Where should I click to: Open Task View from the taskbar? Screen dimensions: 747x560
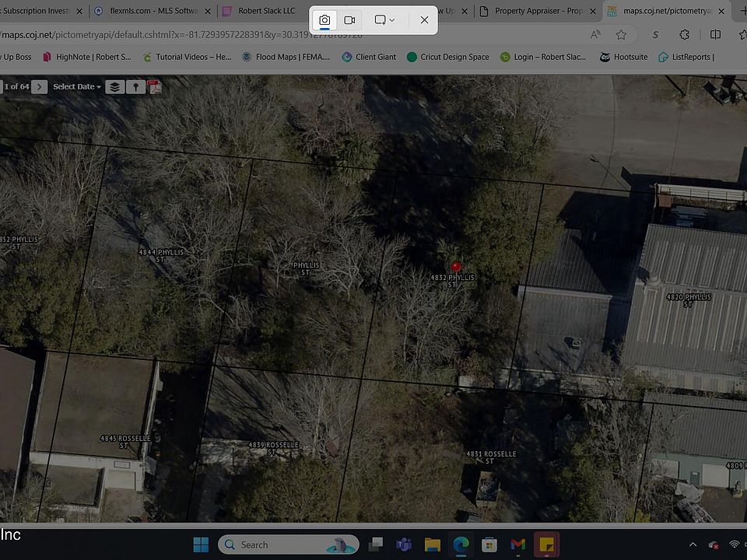pyautogui.click(x=376, y=544)
